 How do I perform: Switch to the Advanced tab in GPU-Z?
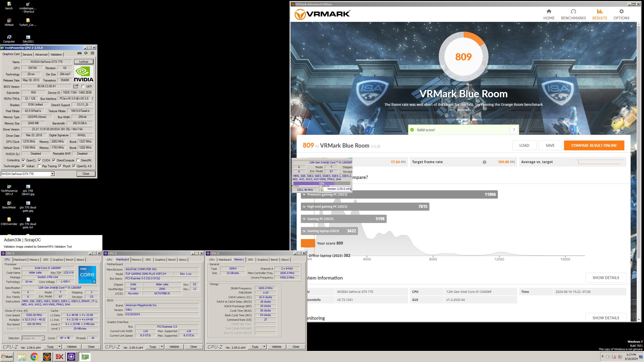41,55
